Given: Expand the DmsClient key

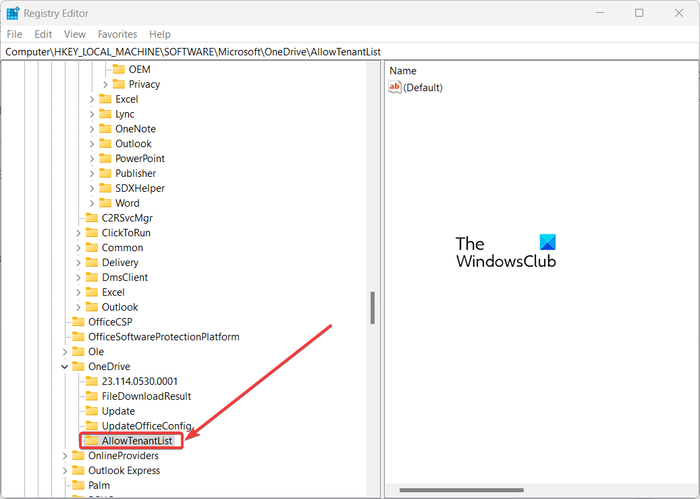Looking at the screenshot, I should coord(79,278).
